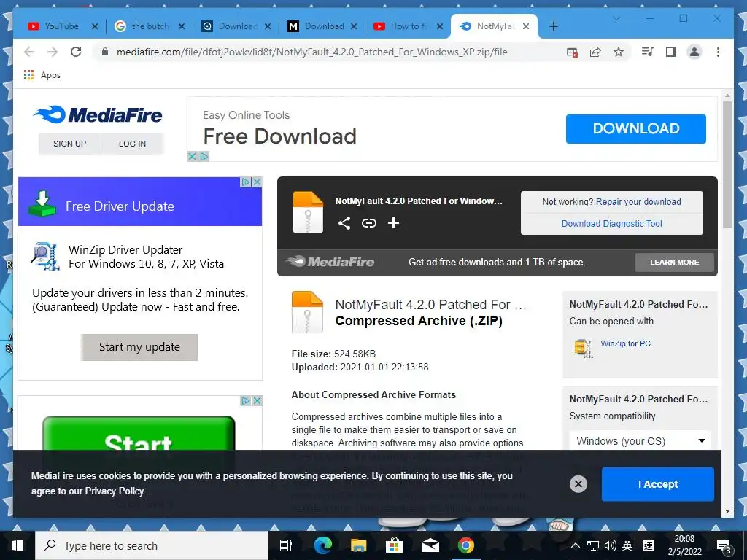Image resolution: width=747 pixels, height=560 pixels.
Task: Switch to 'the butch' Google tab
Action: (149, 26)
